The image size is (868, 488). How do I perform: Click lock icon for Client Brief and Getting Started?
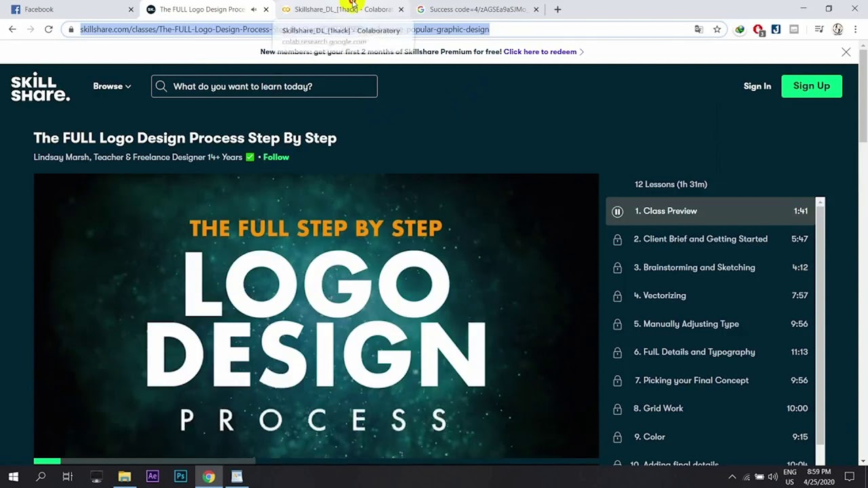tap(617, 239)
